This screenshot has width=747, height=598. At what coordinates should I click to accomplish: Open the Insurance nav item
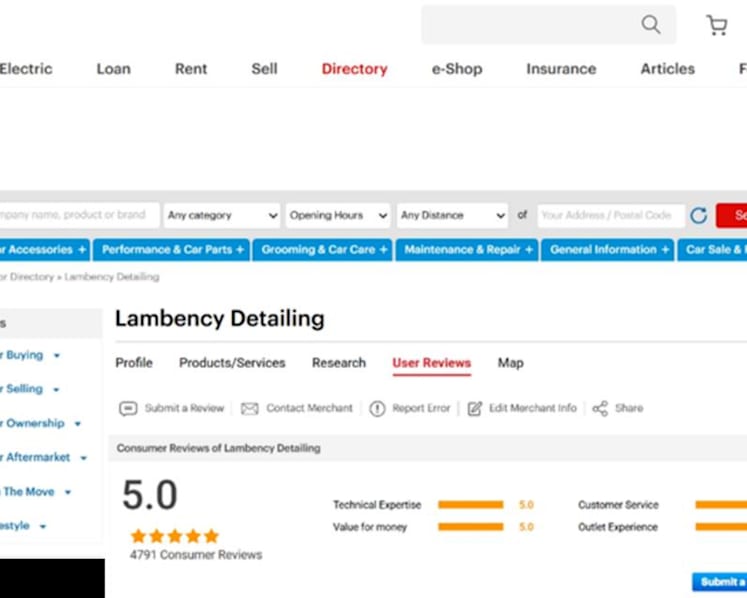[561, 69]
